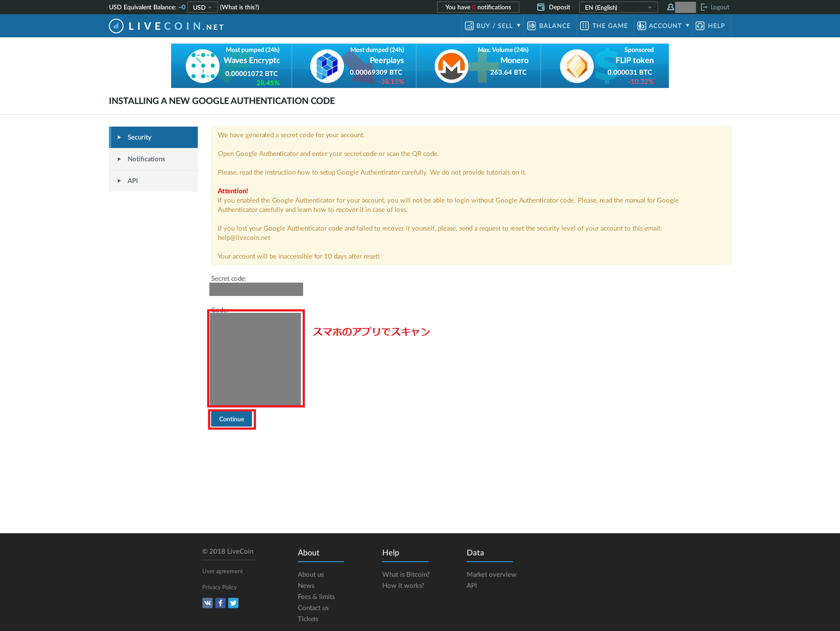Expand the Security sidebar arrow

click(119, 137)
